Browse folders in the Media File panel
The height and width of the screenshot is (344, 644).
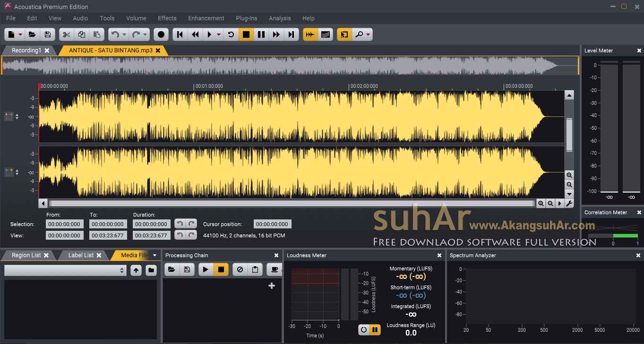tap(151, 270)
